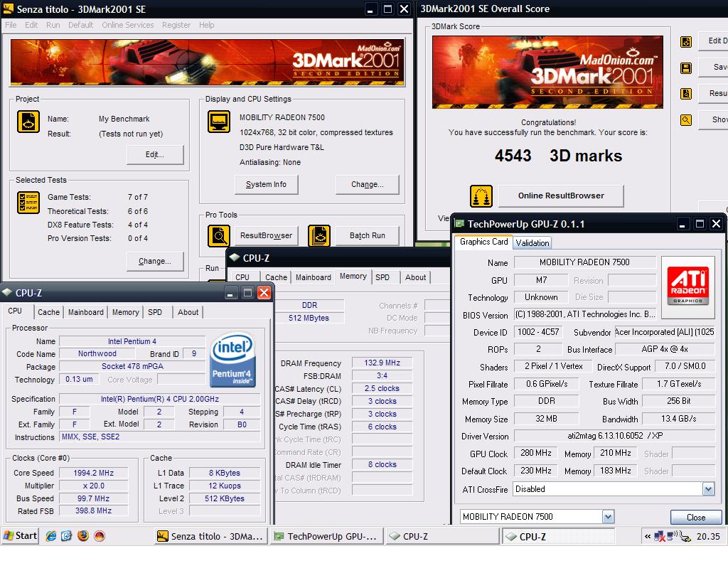The width and height of the screenshot is (728, 583).
Task: Click the Batch Run icon in Pro Tools
Action: pos(319,236)
